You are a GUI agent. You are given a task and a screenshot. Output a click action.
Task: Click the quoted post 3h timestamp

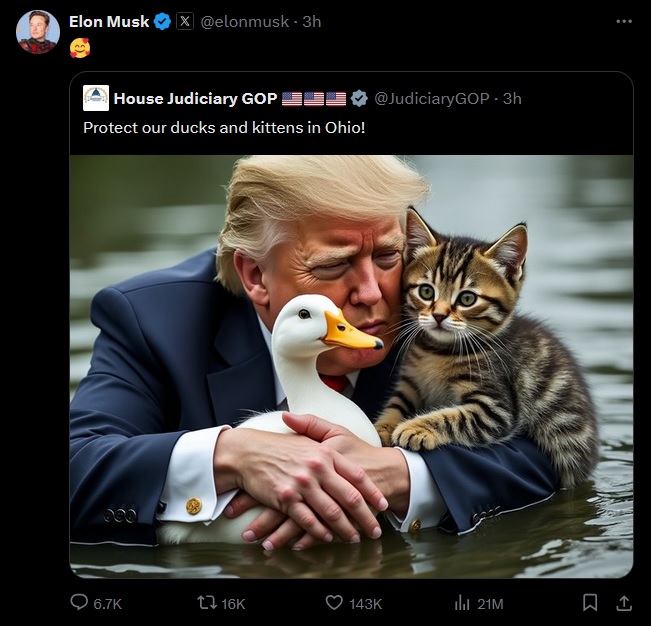click(512, 99)
